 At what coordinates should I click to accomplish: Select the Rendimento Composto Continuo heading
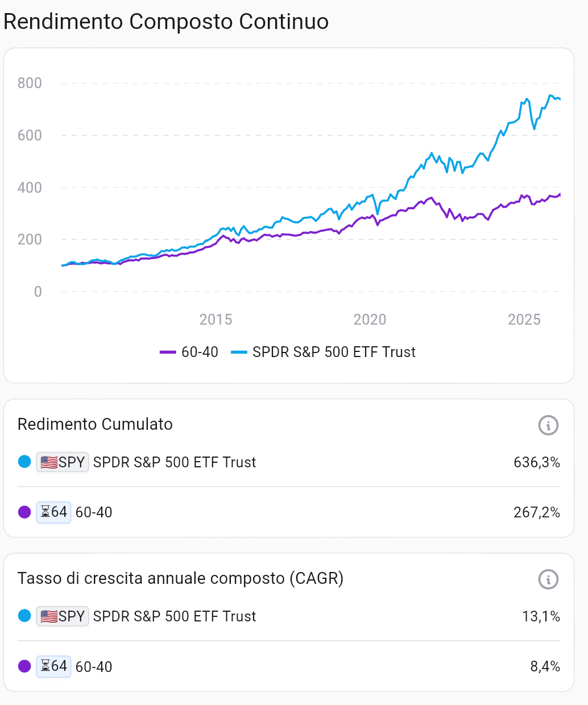pyautogui.click(x=166, y=21)
